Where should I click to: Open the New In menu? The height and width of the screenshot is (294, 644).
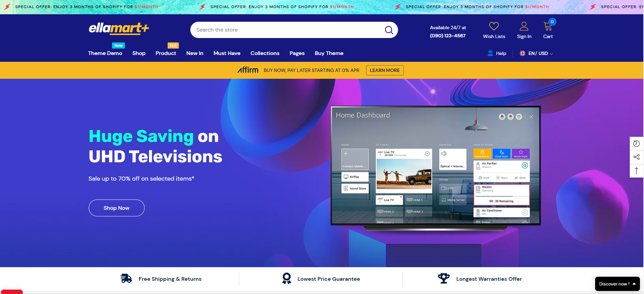point(195,53)
